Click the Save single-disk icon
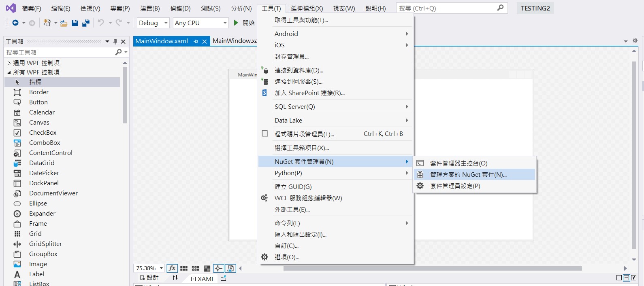The width and height of the screenshot is (644, 286). (x=75, y=23)
